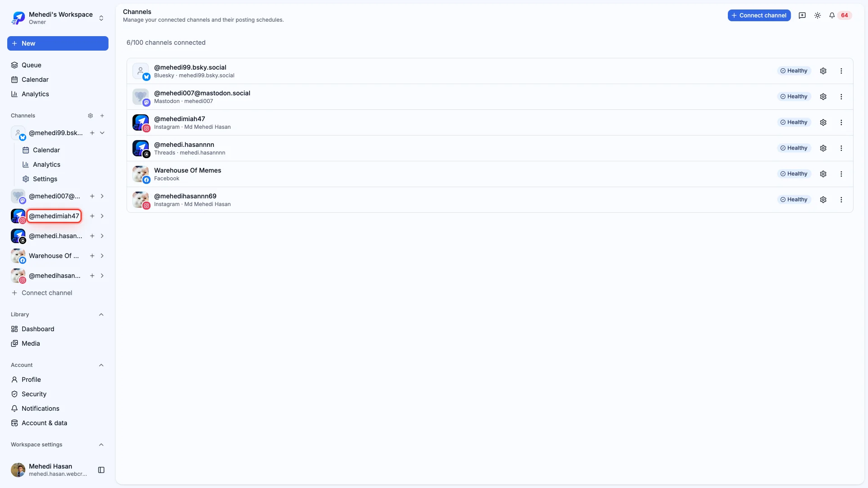Open Security account page
The width and height of the screenshot is (868, 488).
(58, 394)
